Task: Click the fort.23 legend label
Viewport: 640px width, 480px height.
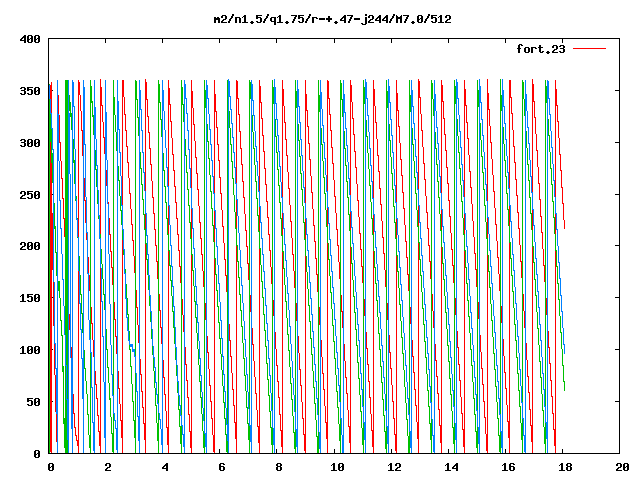Action: point(541,49)
